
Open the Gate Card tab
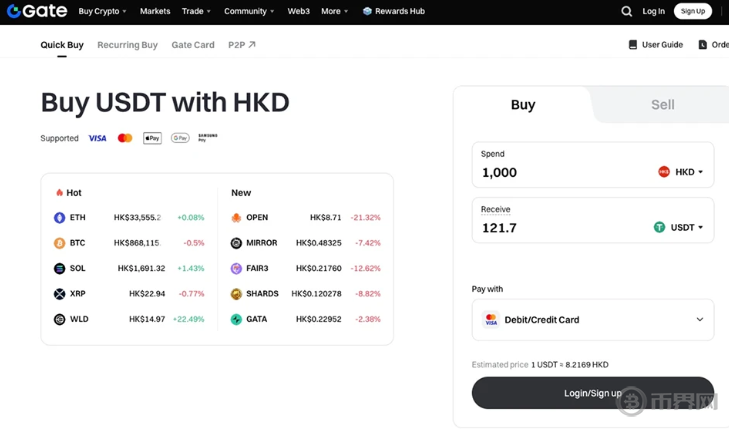193,45
